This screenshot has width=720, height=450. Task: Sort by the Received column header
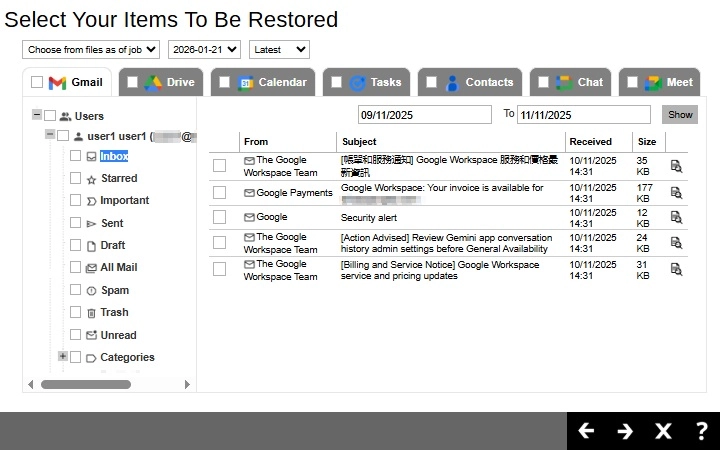click(x=591, y=142)
